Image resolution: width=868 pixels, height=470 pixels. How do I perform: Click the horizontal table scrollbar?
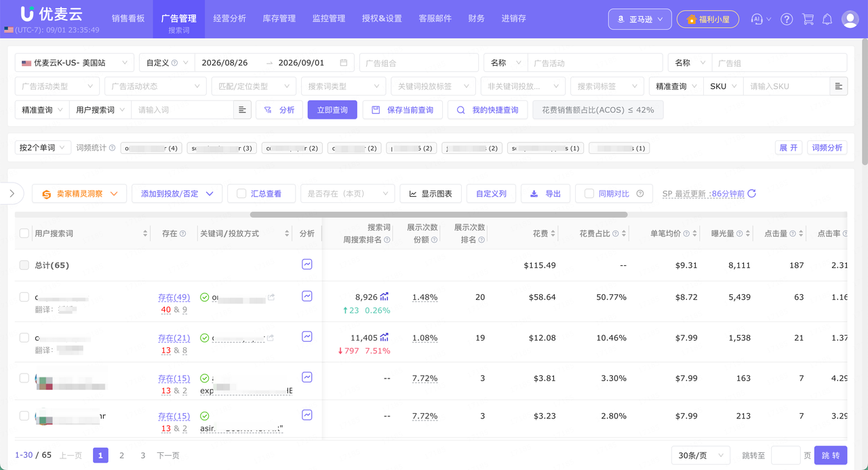(x=439, y=214)
